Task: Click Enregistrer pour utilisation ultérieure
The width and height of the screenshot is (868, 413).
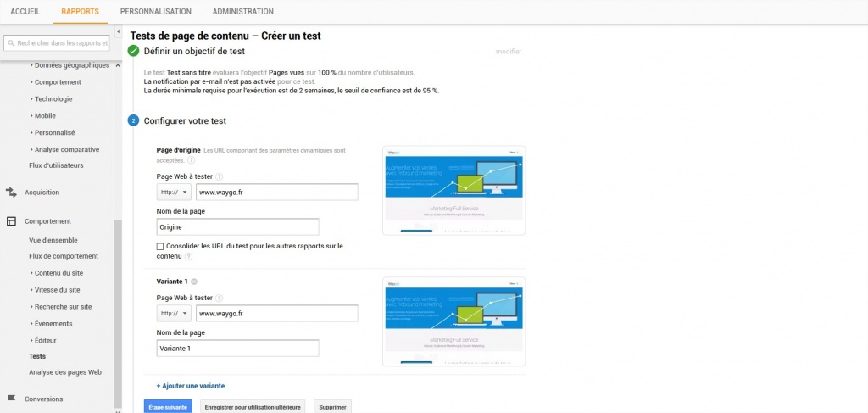Action: coord(253,406)
